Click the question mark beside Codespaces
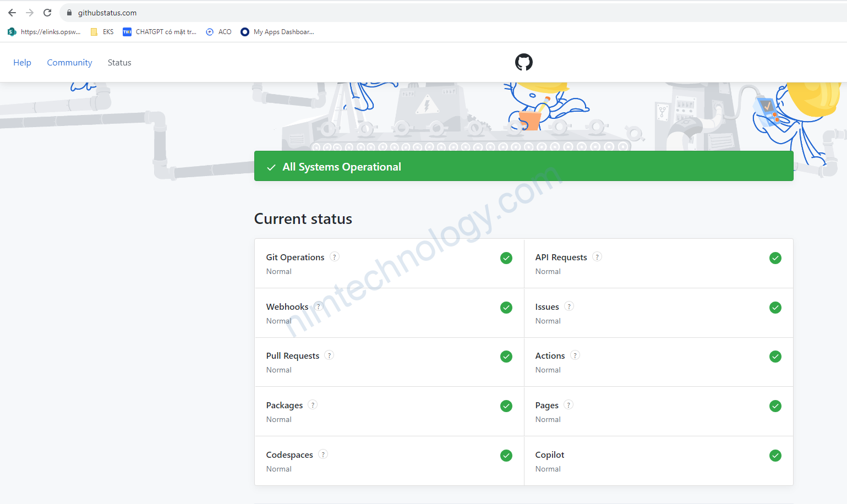Image resolution: width=847 pixels, height=504 pixels. point(323,454)
